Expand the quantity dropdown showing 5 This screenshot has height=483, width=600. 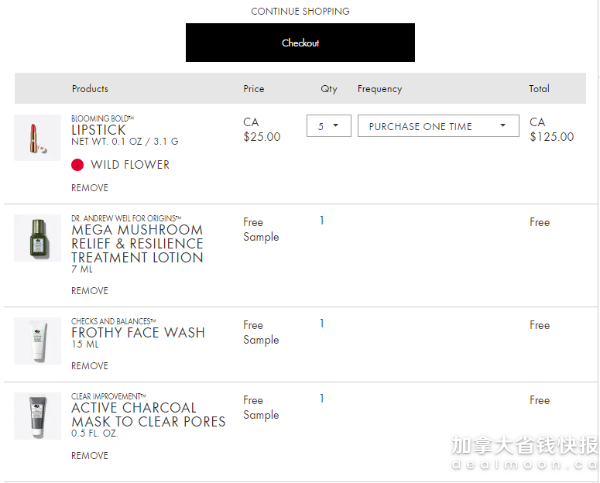(329, 126)
